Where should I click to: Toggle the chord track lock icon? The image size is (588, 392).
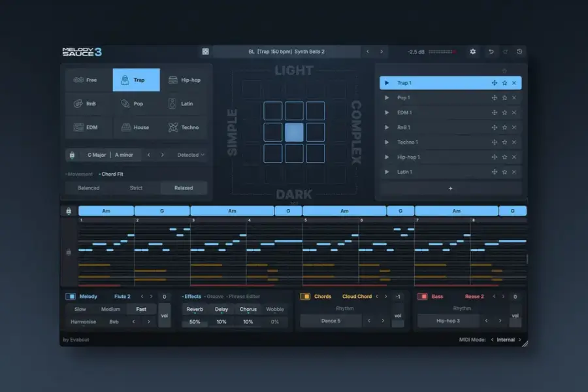pyautogui.click(x=69, y=211)
